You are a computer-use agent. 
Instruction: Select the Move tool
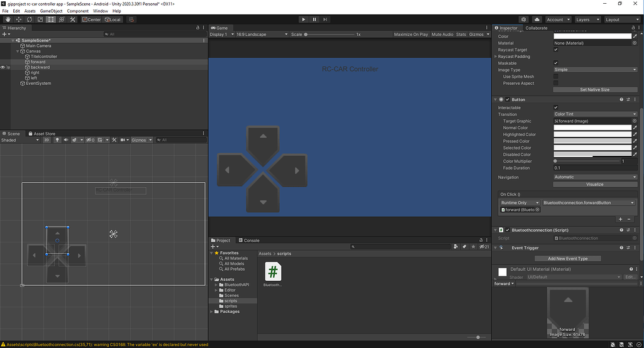pos(19,19)
